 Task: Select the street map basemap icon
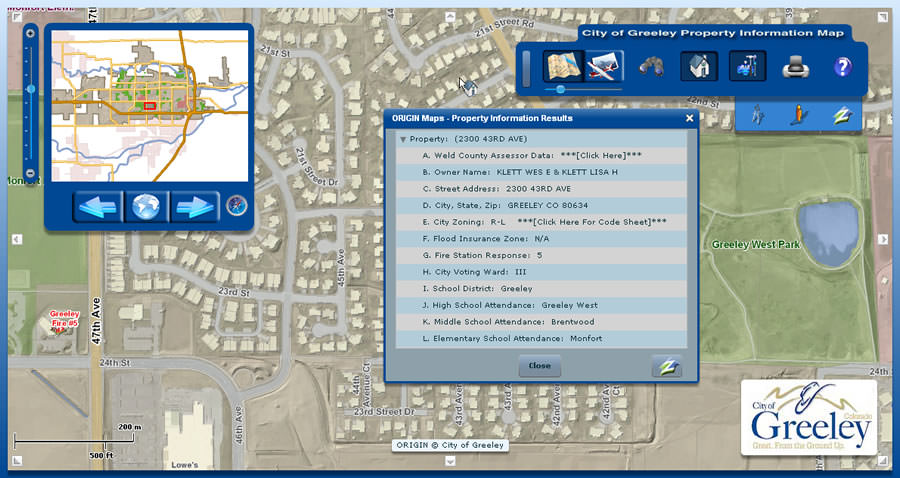click(563, 66)
